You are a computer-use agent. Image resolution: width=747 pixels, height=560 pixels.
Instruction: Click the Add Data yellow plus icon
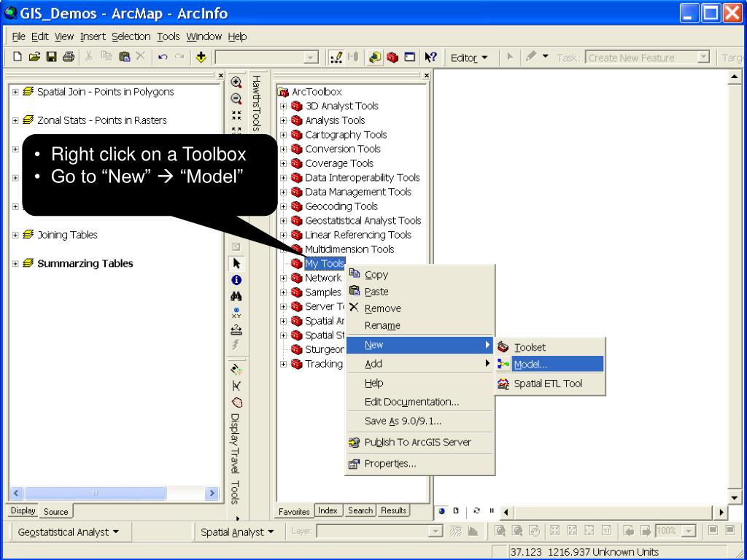[201, 57]
